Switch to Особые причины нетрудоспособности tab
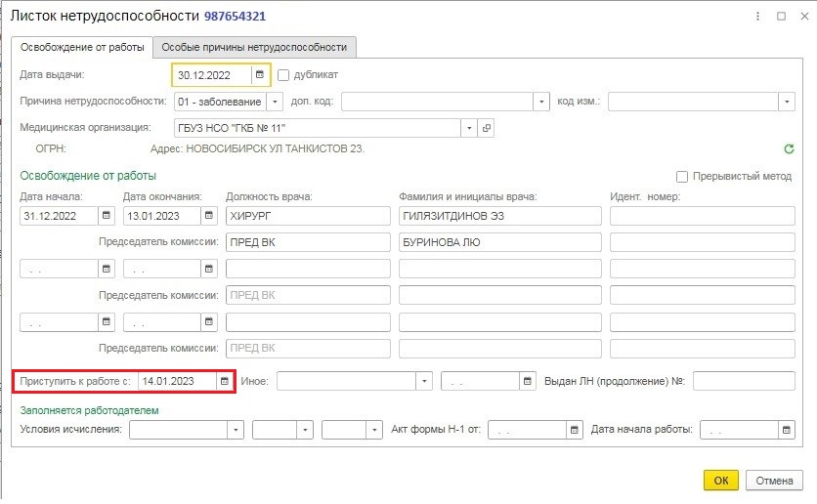The image size is (817, 504). click(x=254, y=48)
